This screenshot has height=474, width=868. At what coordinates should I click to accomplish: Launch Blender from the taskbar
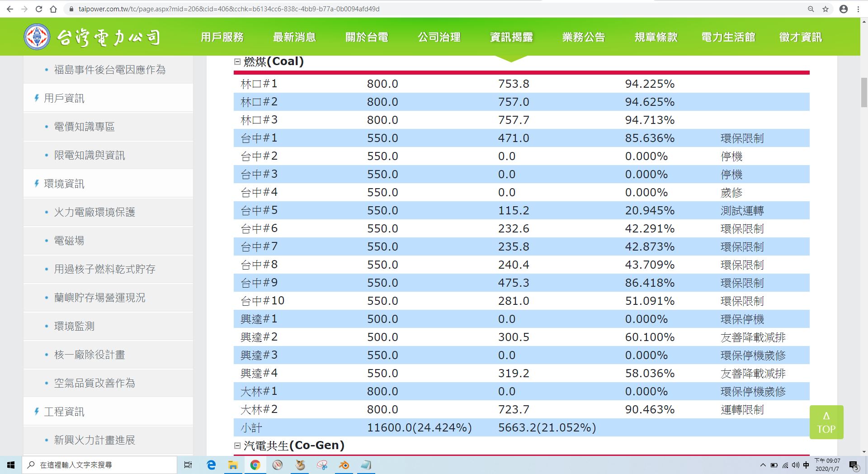click(344, 465)
